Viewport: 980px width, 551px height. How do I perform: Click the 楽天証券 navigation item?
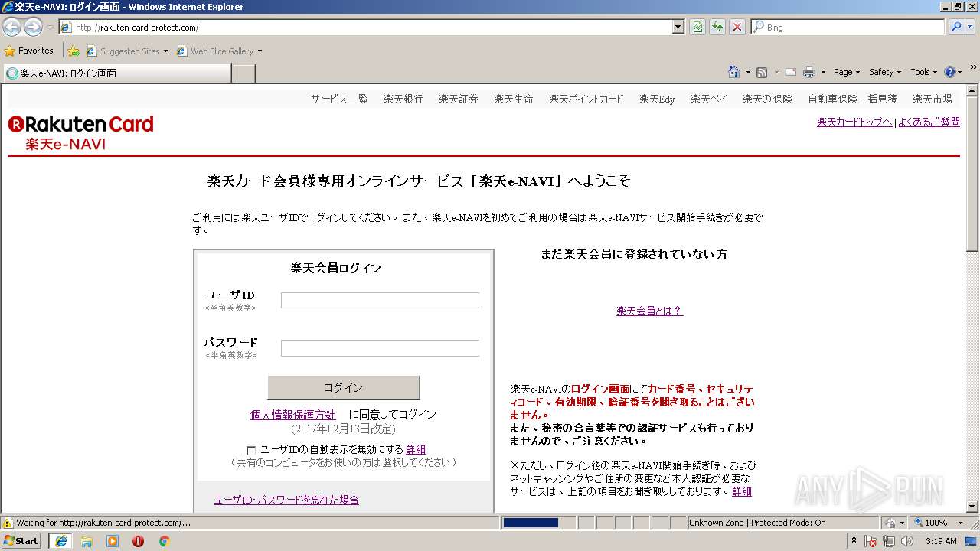tap(459, 99)
